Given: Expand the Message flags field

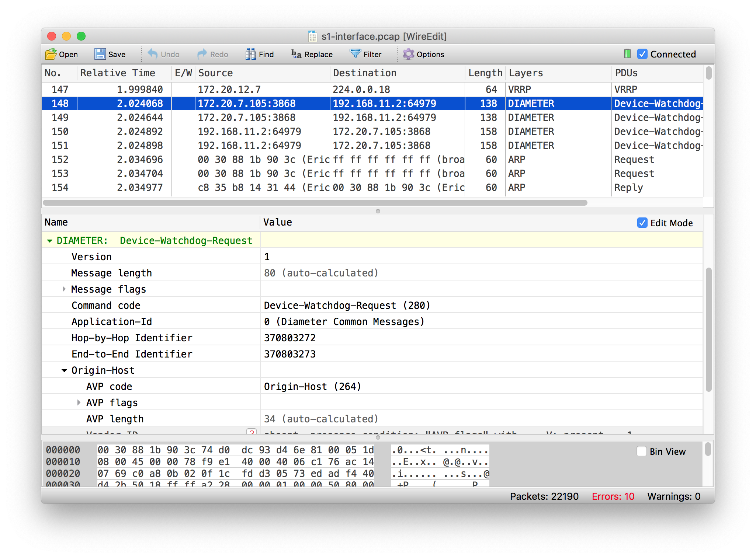Looking at the screenshot, I should (65, 289).
